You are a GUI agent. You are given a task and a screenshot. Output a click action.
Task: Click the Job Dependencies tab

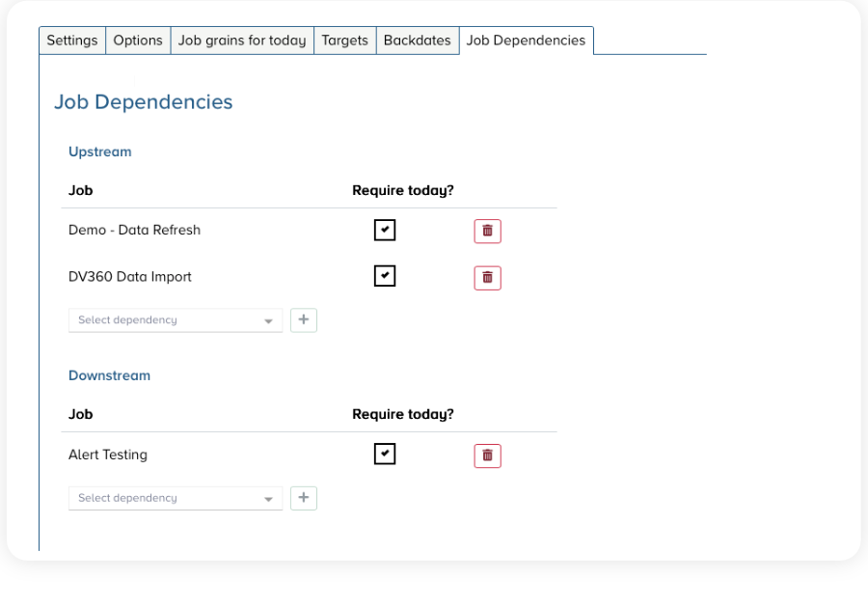526,41
